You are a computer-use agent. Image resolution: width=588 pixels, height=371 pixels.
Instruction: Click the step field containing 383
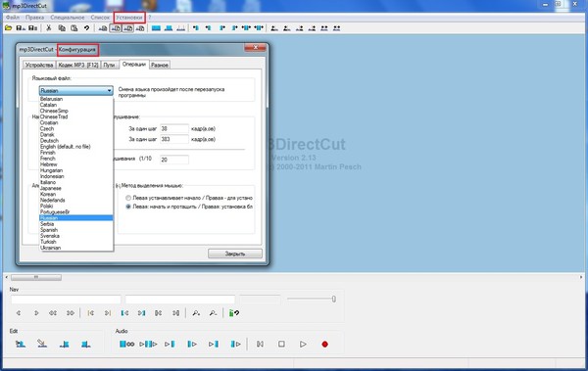pyautogui.click(x=174, y=139)
